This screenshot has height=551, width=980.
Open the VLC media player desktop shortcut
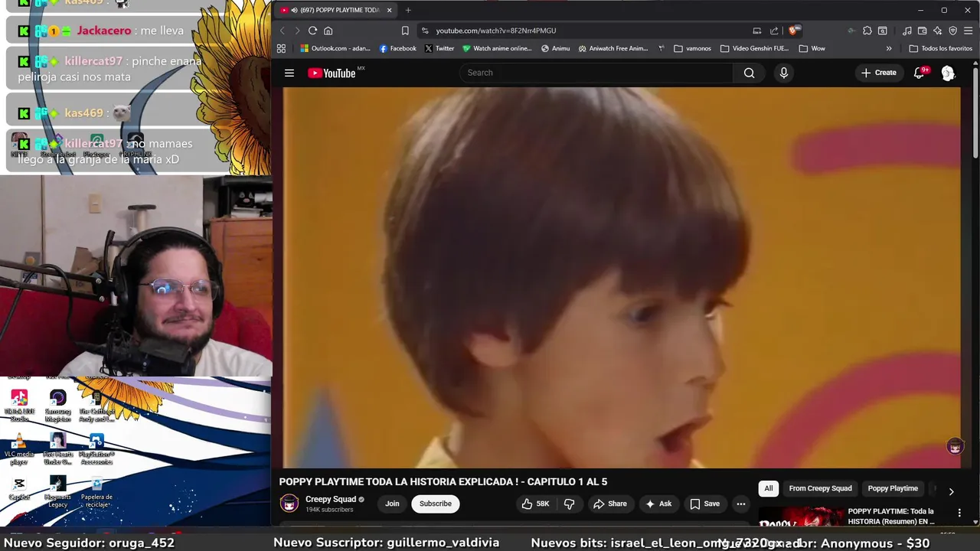point(19,449)
